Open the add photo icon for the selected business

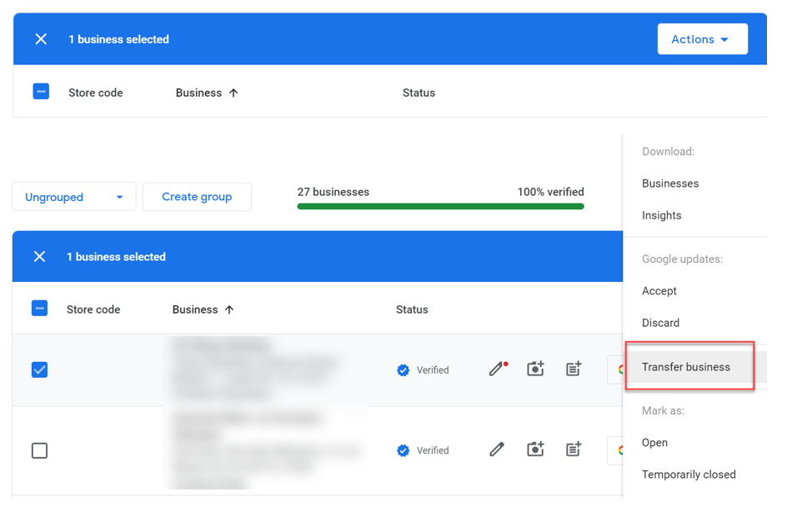535,370
